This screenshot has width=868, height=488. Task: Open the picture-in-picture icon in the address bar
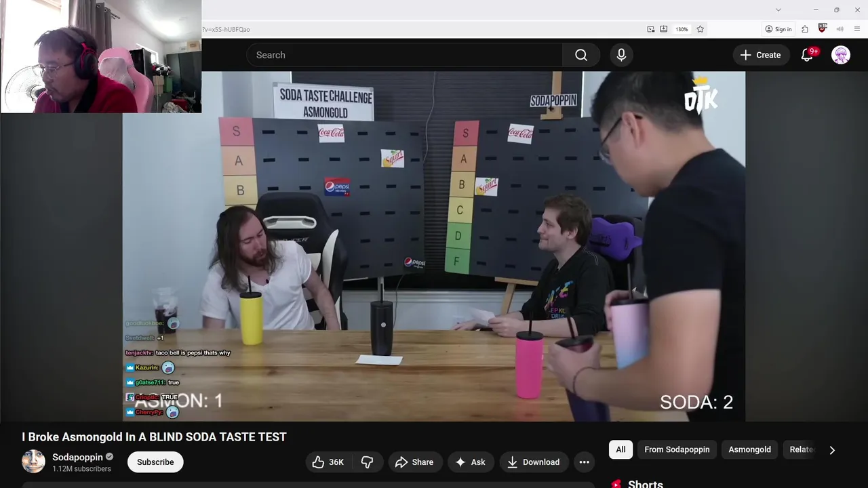pos(651,29)
